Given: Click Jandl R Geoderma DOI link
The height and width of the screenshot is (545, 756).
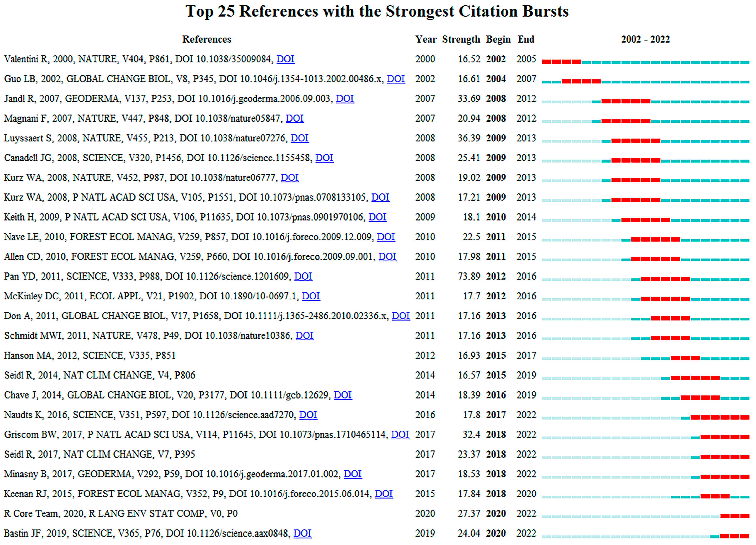Looking at the screenshot, I should tap(345, 99).
